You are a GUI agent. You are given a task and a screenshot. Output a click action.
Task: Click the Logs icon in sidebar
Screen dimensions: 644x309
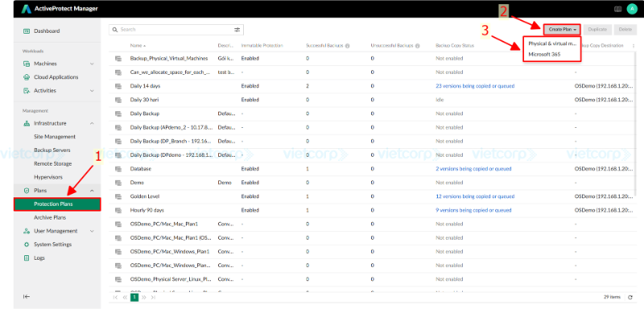coord(27,258)
